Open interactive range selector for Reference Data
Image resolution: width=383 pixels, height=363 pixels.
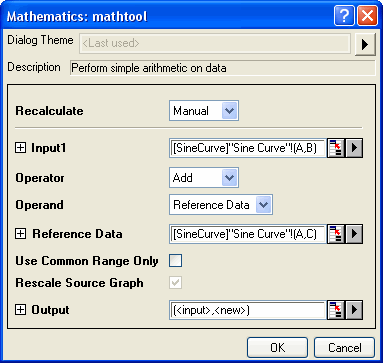coord(336,234)
